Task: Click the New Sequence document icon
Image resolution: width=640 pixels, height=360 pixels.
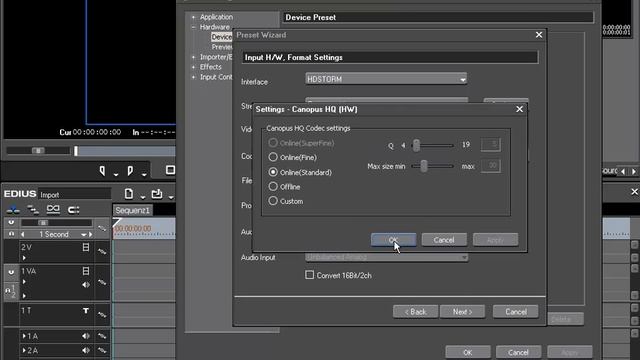Action: (129, 194)
